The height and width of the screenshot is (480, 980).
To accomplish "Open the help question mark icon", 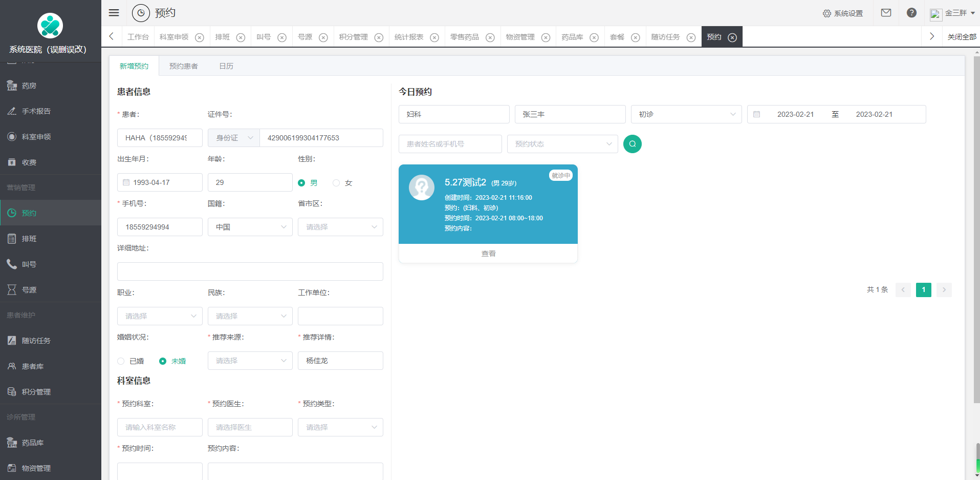I will pos(911,13).
